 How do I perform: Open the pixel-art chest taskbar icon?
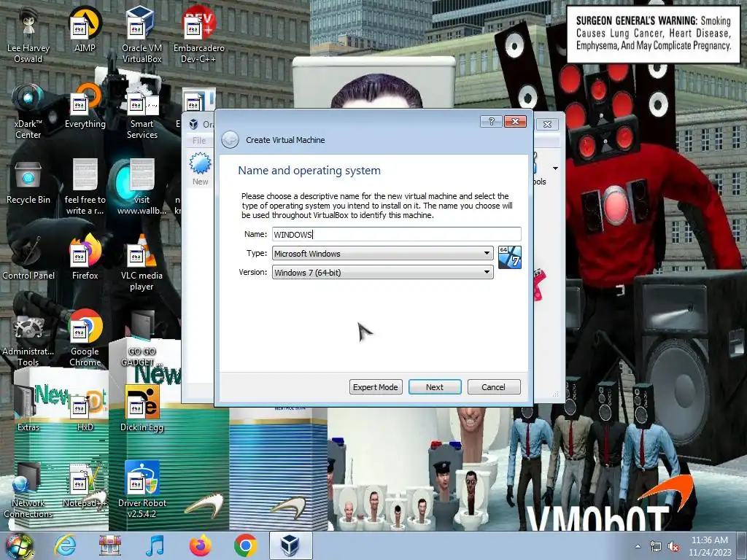(x=110, y=545)
